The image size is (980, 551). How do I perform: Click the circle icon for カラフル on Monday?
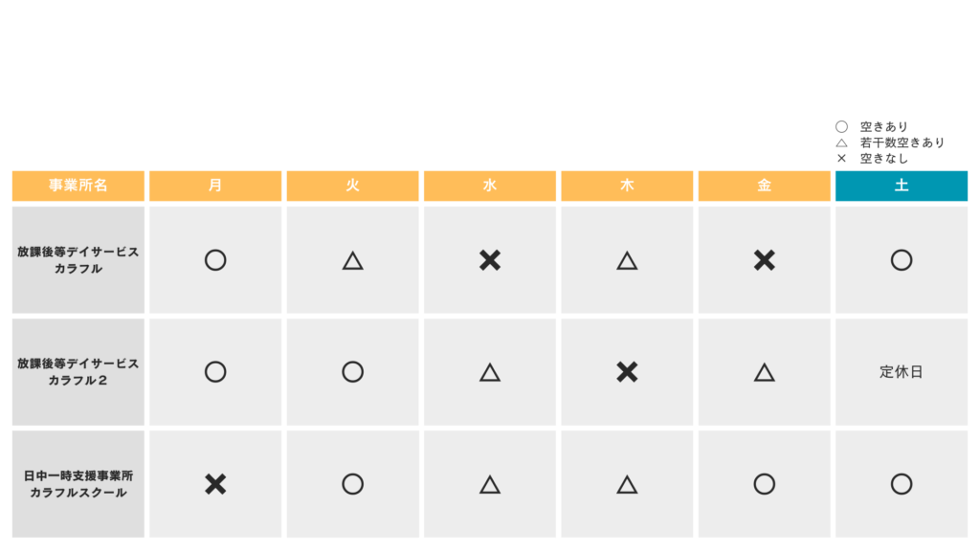point(215,260)
